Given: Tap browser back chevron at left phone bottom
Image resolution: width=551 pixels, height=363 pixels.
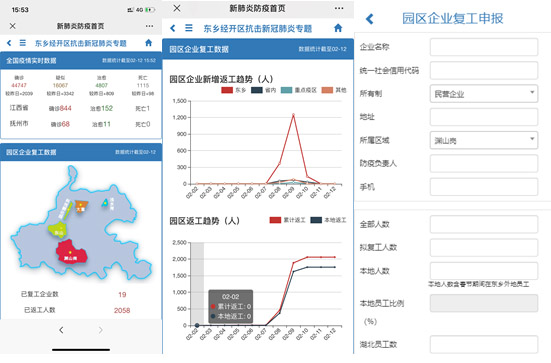Looking at the screenshot, I should 61,330.
